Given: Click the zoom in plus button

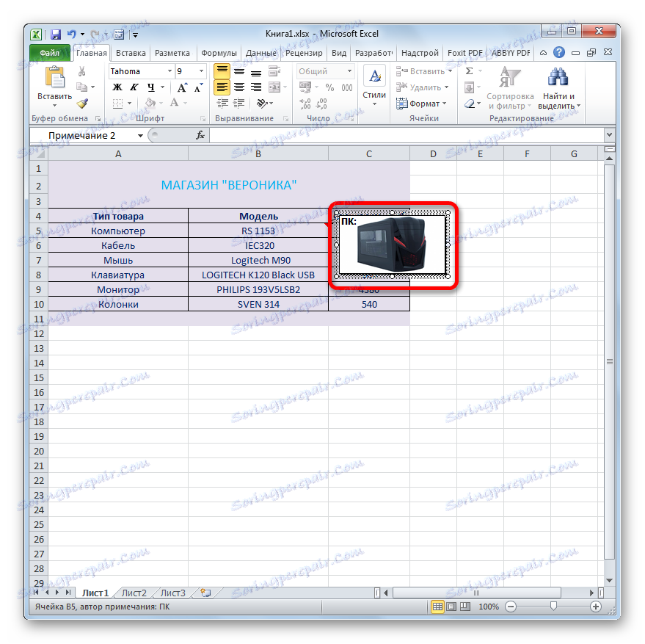Looking at the screenshot, I should [595, 607].
